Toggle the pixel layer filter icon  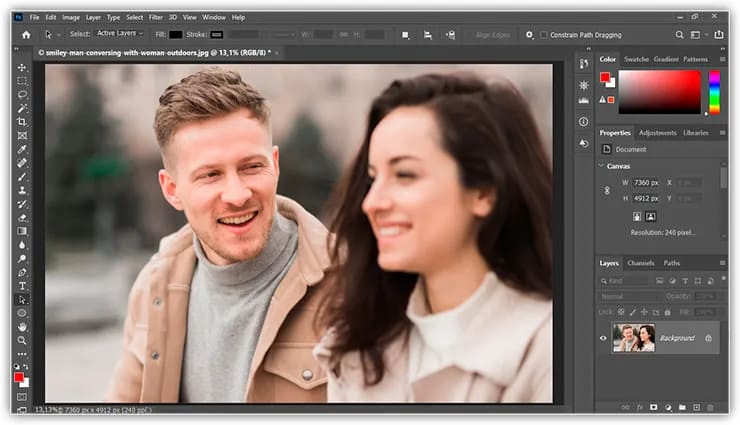pyautogui.click(x=660, y=281)
